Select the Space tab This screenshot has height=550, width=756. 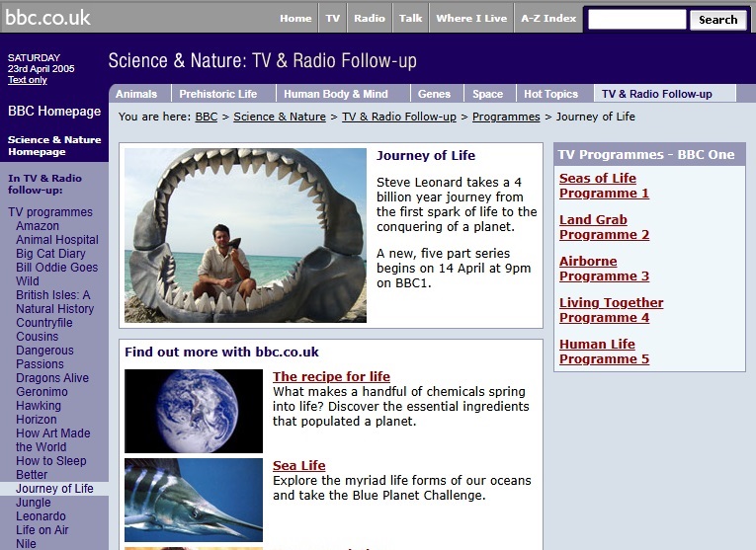click(x=487, y=94)
